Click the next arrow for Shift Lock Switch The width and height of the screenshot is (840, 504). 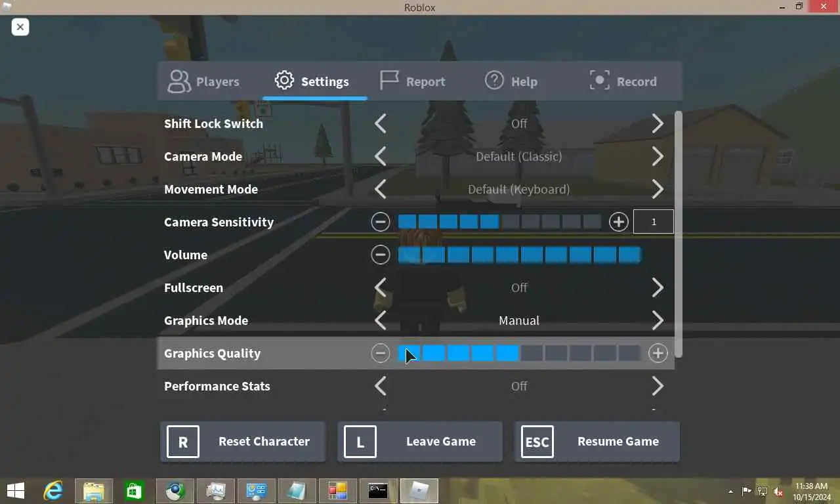(658, 123)
